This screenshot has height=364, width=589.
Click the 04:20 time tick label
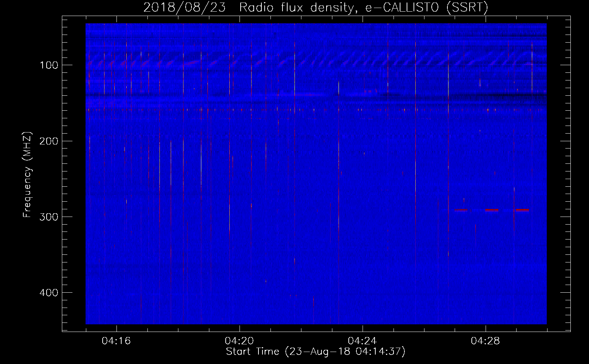pos(239,341)
